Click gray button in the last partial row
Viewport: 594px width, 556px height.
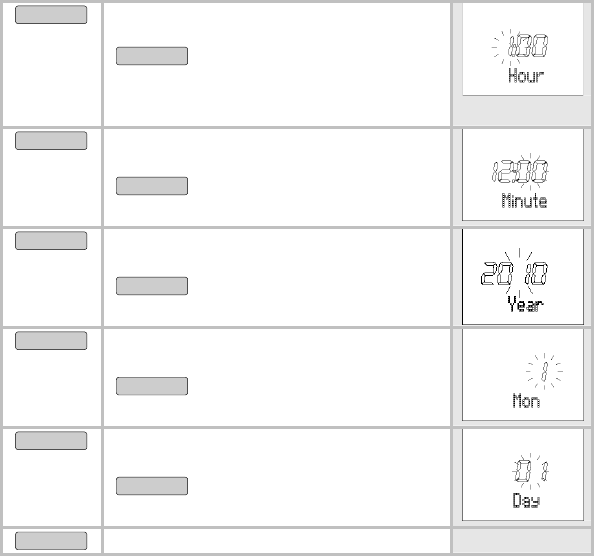pyautogui.click(x=51, y=540)
